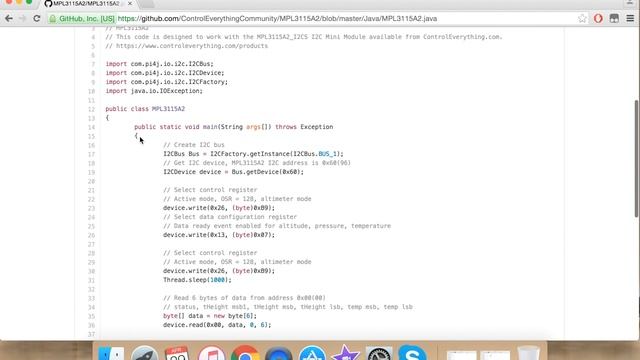Click the GitHub favicon on the tab

click(x=48, y=4)
